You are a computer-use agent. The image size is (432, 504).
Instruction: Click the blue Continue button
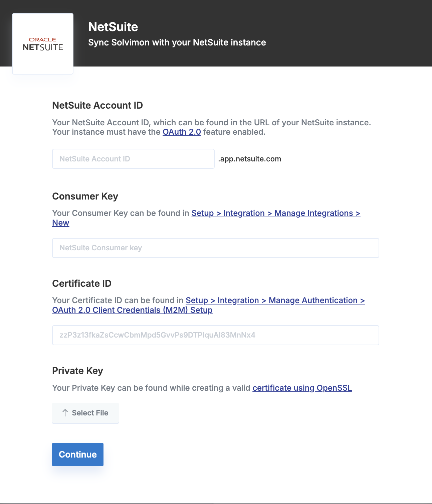(78, 455)
